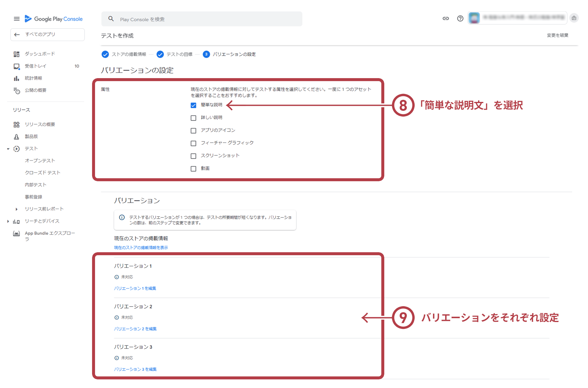Click the Dashboard (ダッシュボード) icon
Viewport: 588px width, 388px height.
16,54
